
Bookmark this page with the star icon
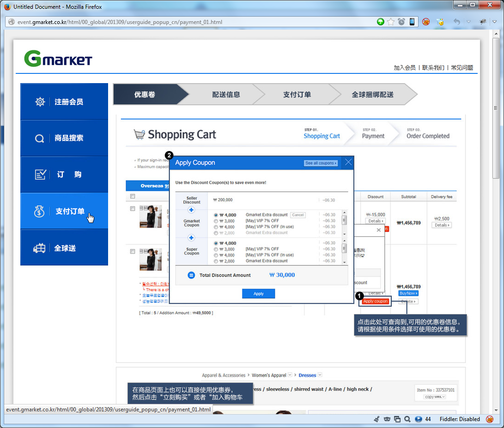pyautogui.click(x=391, y=22)
